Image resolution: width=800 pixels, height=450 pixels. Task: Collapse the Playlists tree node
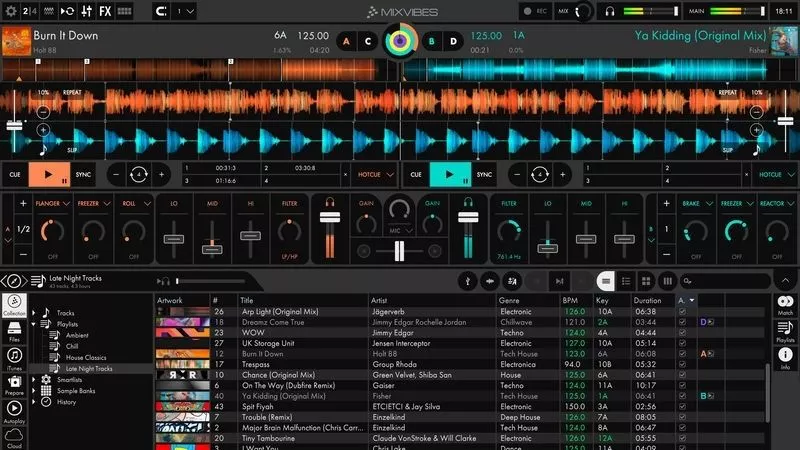tap(34, 324)
